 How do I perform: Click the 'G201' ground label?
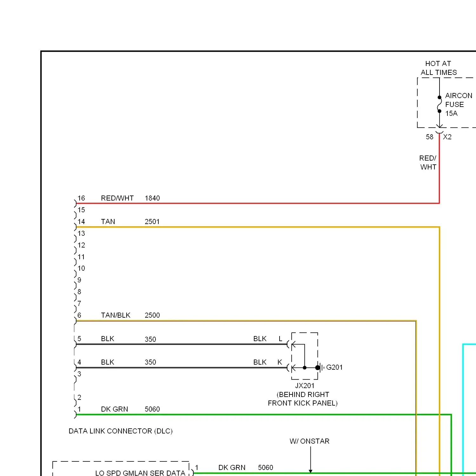(x=334, y=367)
